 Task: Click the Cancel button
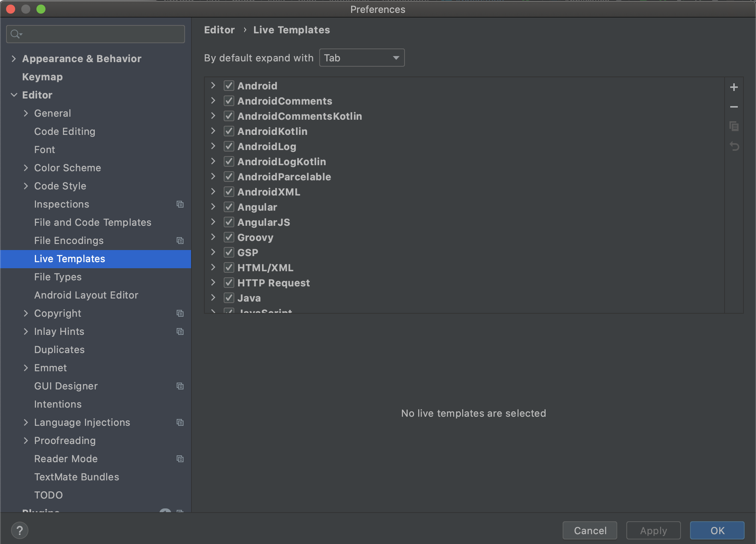pyautogui.click(x=590, y=530)
